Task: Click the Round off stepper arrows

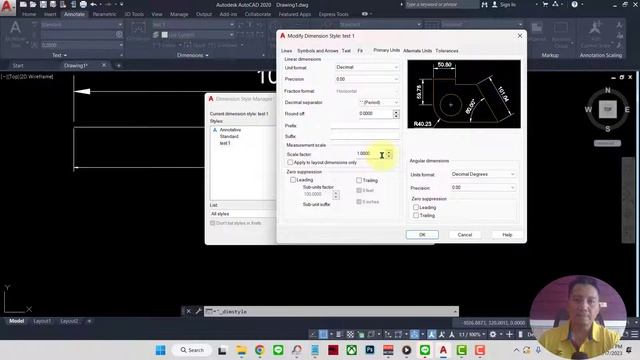Action: 396,114
